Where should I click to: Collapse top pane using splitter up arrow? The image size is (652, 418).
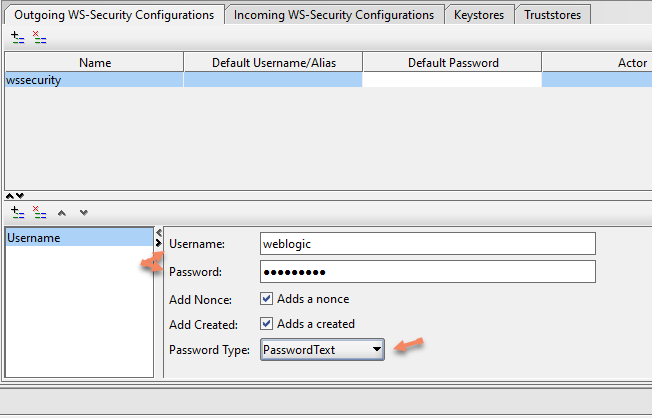(10, 195)
